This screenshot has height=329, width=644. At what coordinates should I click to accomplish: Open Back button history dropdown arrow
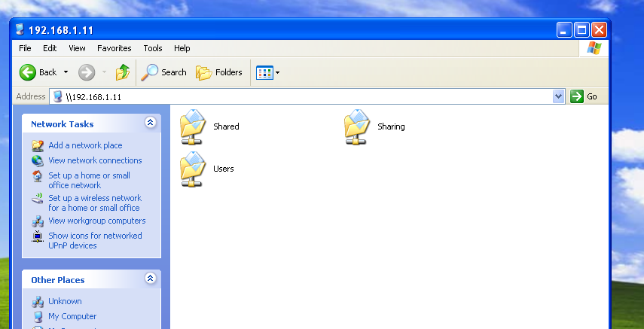66,72
